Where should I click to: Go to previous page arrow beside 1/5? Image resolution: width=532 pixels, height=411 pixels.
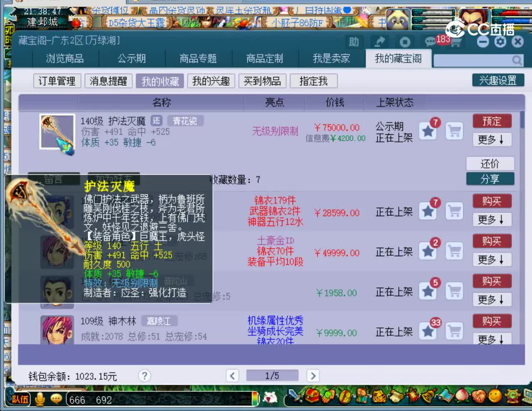232,376
